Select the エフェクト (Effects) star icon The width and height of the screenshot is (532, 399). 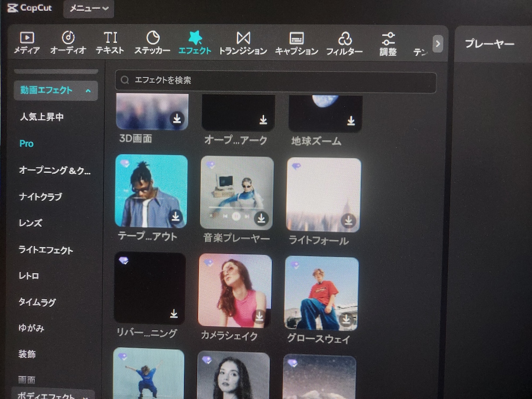(x=195, y=38)
